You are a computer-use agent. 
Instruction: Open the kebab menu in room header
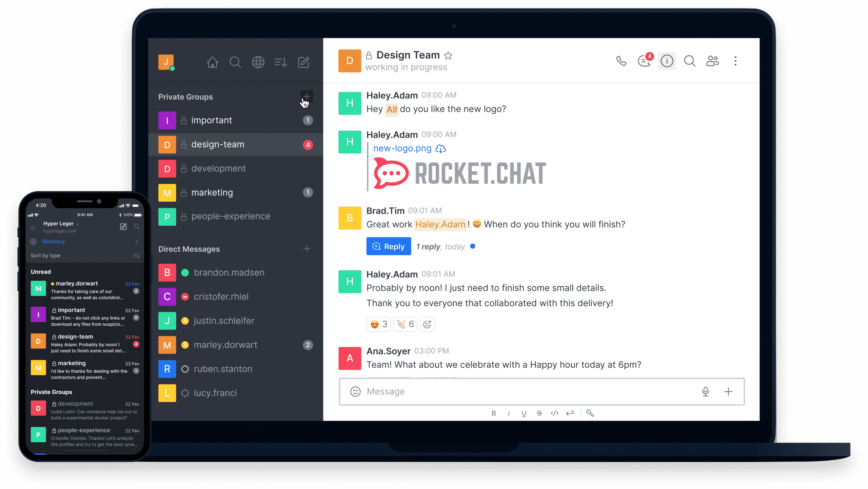[x=735, y=61]
